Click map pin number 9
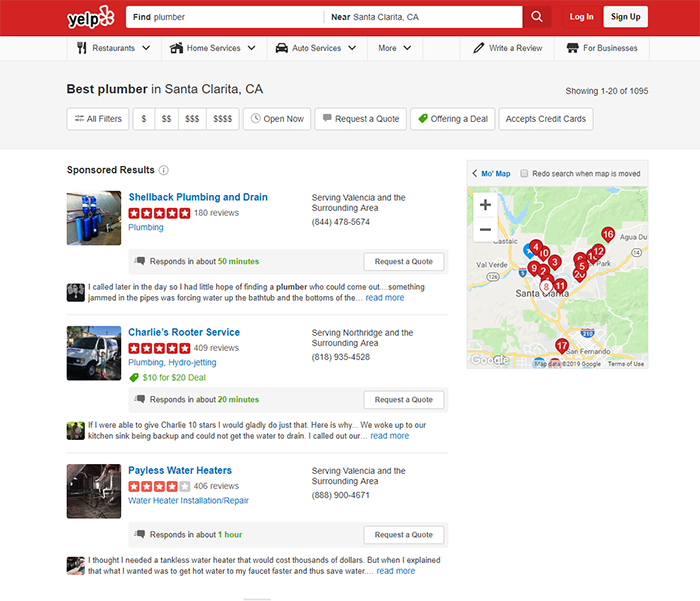 pos(533,268)
